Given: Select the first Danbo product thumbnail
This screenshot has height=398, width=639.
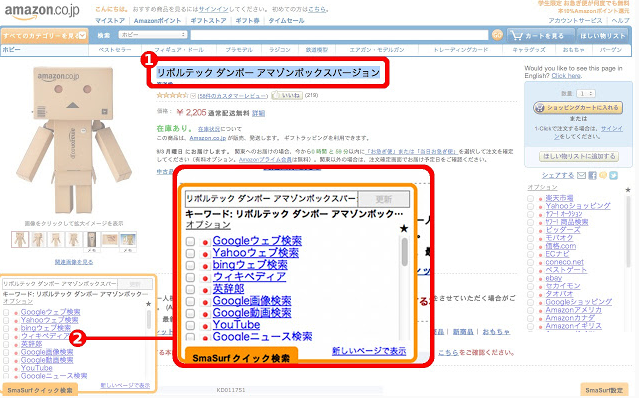Looking at the screenshot, I should click(x=20, y=240).
